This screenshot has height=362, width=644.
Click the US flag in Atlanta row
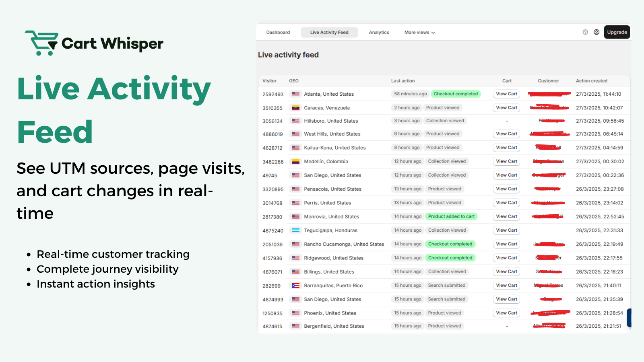(296, 94)
